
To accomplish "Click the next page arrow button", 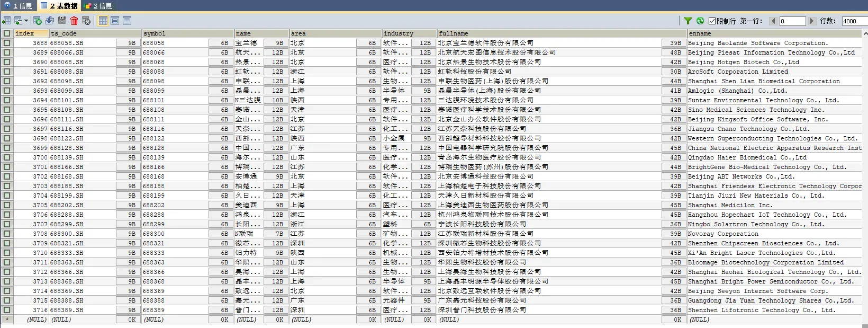I will click(812, 21).
